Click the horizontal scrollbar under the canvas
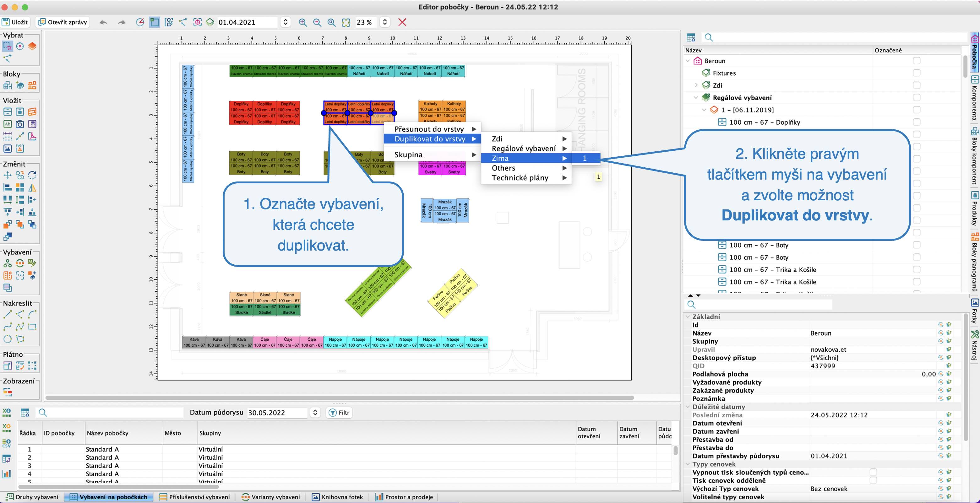Viewport: 980px width, 503px height. click(x=339, y=398)
